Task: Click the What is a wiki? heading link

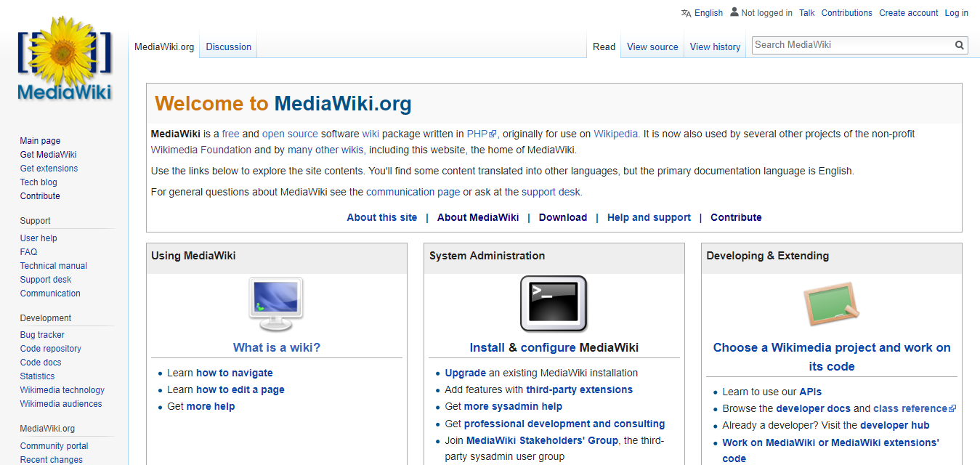Action: (x=277, y=347)
